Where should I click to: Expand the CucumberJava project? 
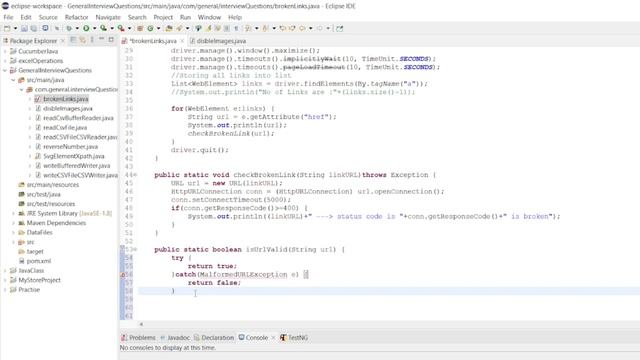pos(5,51)
